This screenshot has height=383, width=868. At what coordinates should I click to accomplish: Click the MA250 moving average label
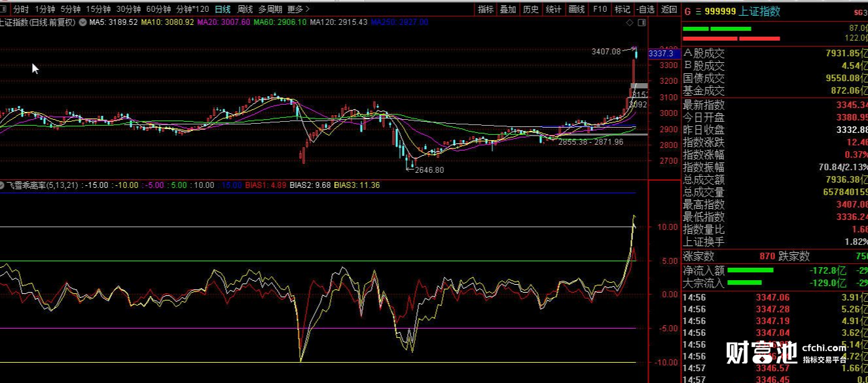pyautogui.click(x=399, y=22)
